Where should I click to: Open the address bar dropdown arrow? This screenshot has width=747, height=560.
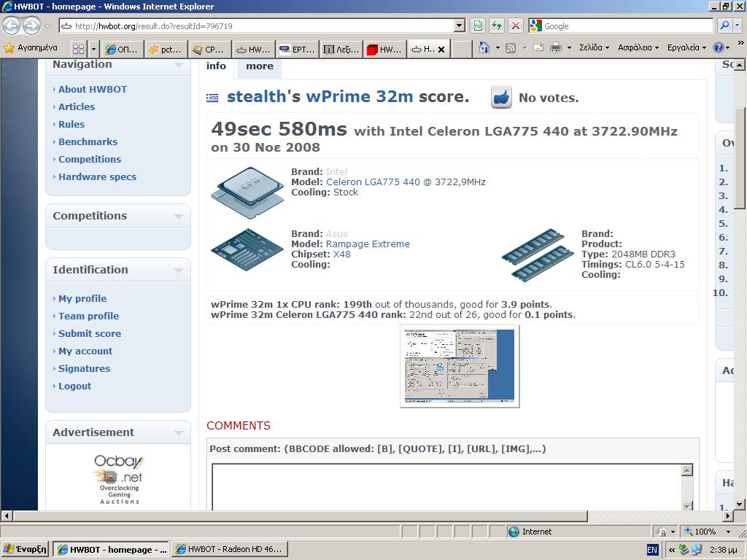point(460,26)
